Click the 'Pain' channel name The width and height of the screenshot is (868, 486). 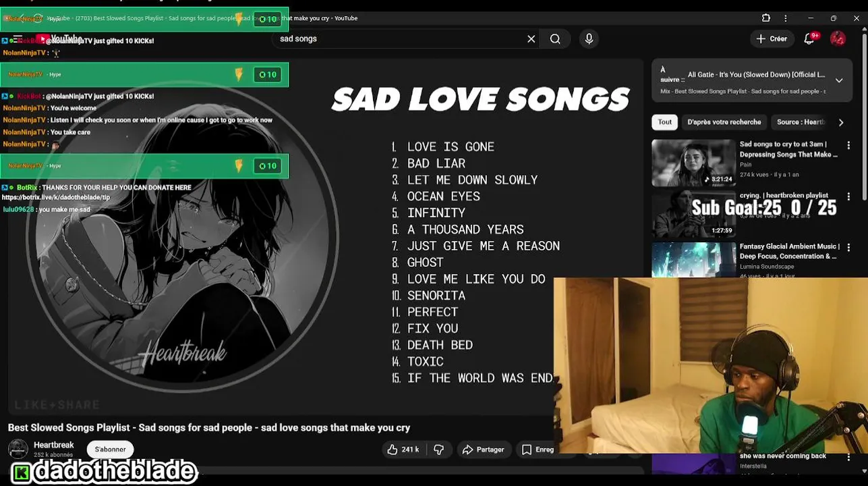pyautogui.click(x=745, y=165)
